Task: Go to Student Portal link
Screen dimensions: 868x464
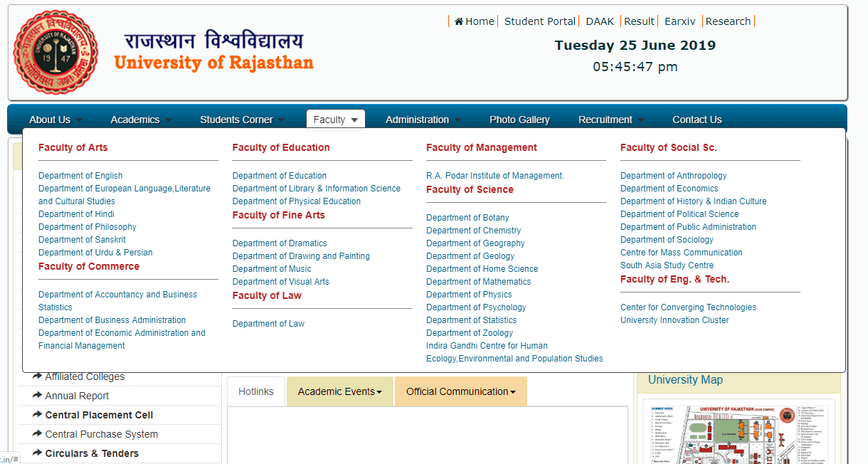Action: (x=540, y=21)
